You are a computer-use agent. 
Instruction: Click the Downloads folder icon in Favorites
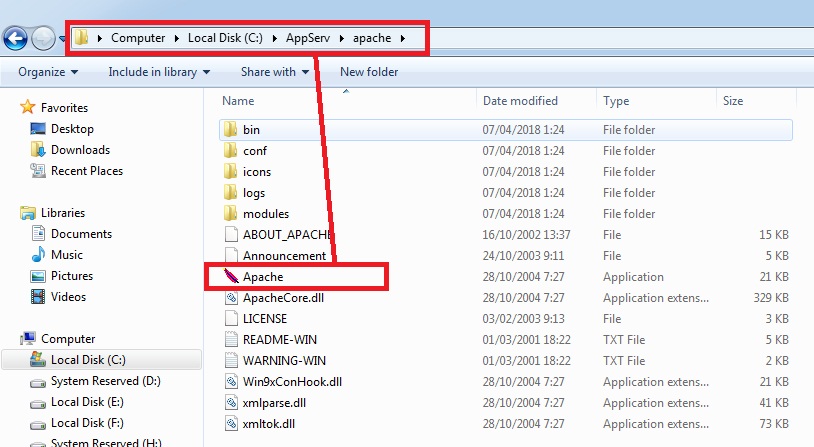(x=38, y=150)
